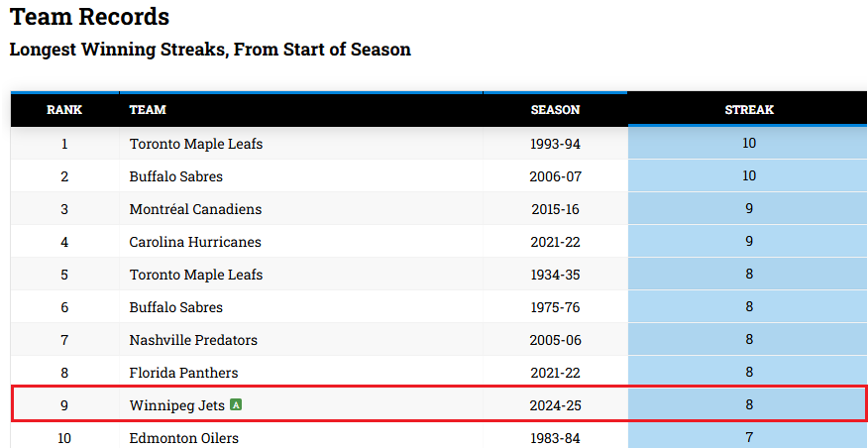Open Carolina Hurricanes team entry
This screenshot has width=868, height=448.
[195, 242]
